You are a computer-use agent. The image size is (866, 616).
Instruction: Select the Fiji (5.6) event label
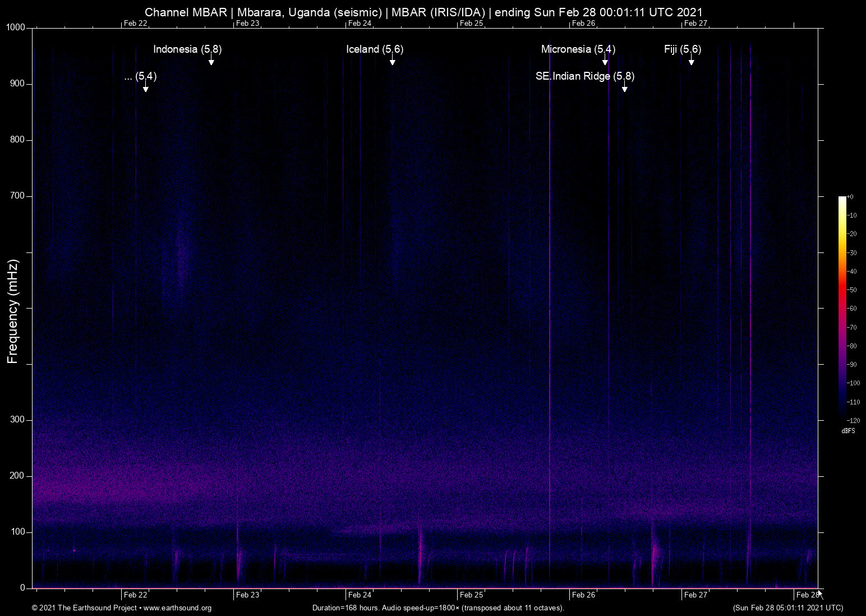683,49
